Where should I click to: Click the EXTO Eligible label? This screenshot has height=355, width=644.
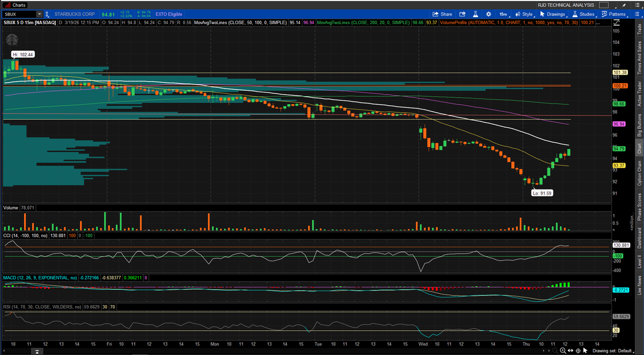(169, 14)
